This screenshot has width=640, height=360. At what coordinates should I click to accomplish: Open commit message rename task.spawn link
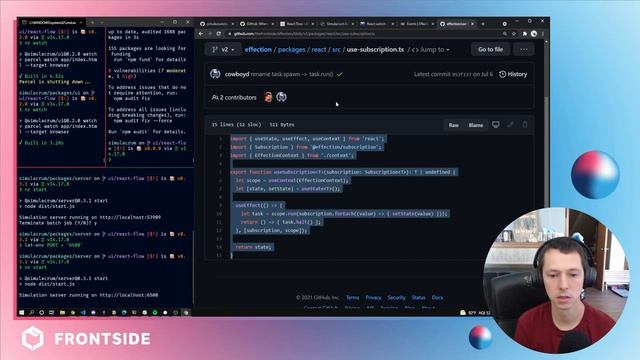tap(292, 74)
